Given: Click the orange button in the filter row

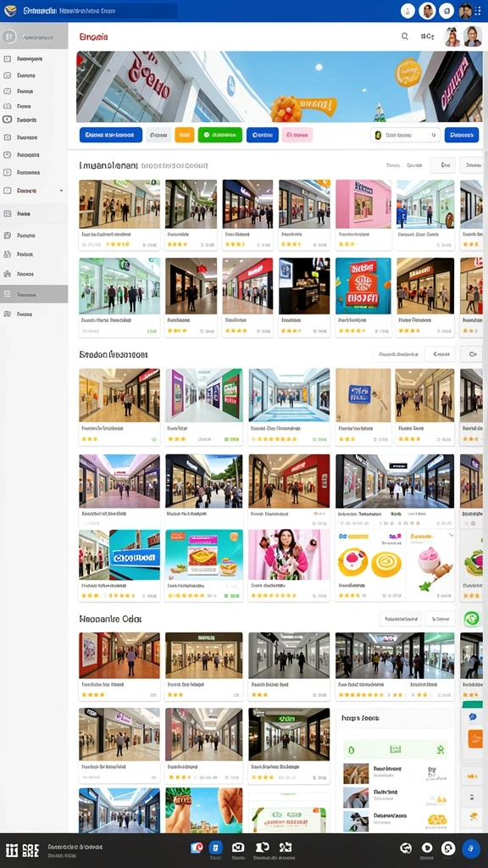Looking at the screenshot, I should click(x=184, y=135).
